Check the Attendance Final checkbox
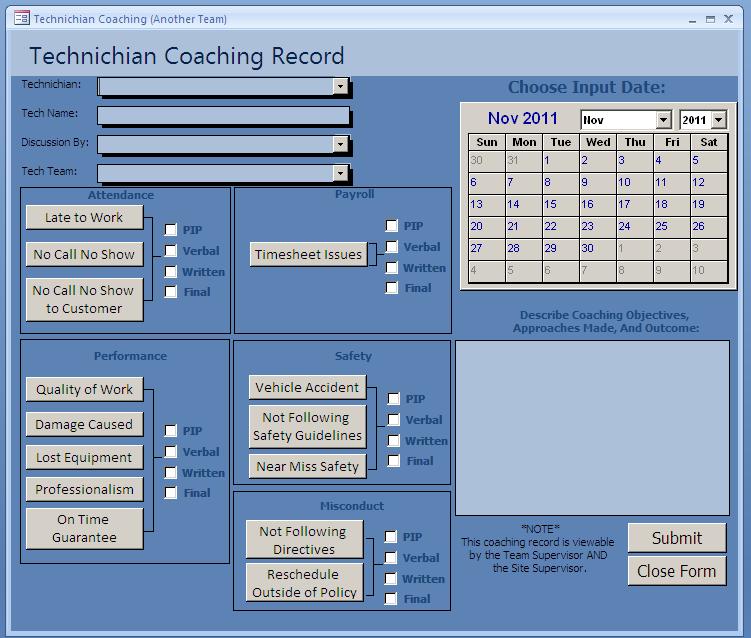 171,292
